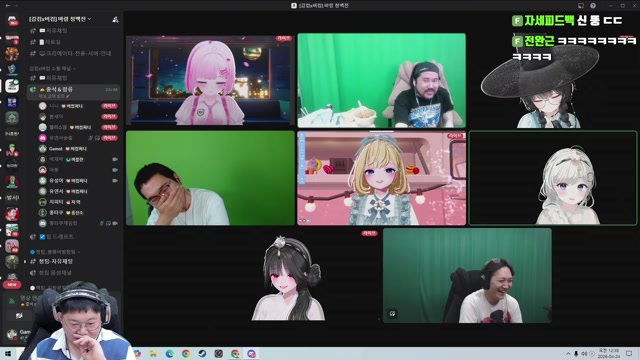The image size is (640, 360).
Task: Collapse the blue-dot 청팀 category
Action: point(56,252)
